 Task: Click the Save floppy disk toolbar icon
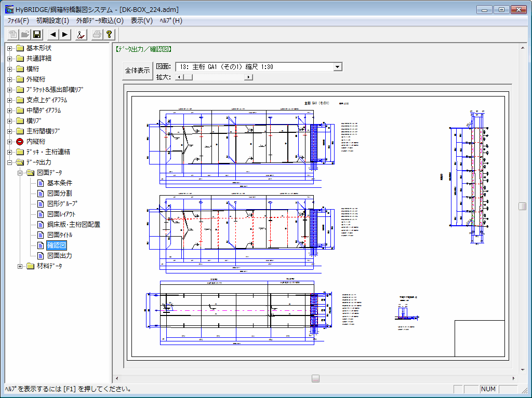coord(37,35)
